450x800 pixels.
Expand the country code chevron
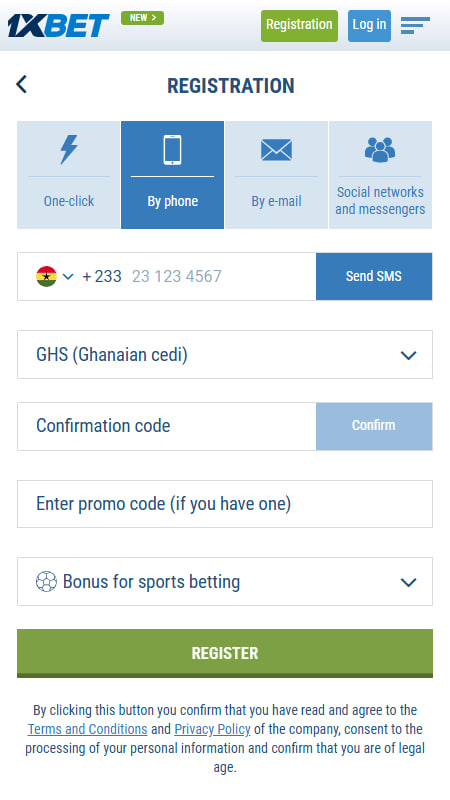pyautogui.click(x=68, y=277)
